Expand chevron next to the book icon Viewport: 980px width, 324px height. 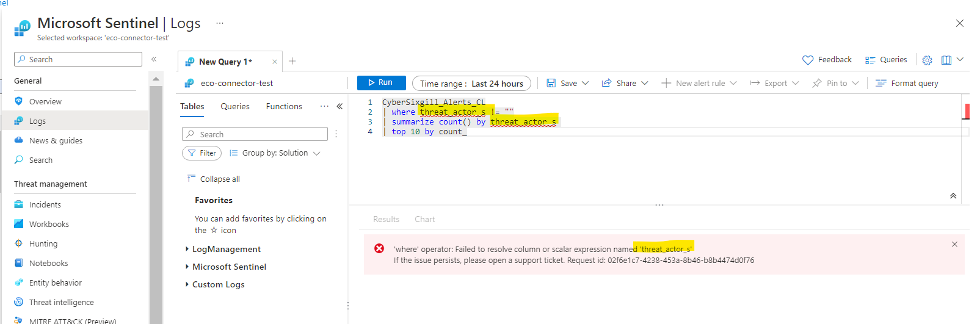[960, 59]
